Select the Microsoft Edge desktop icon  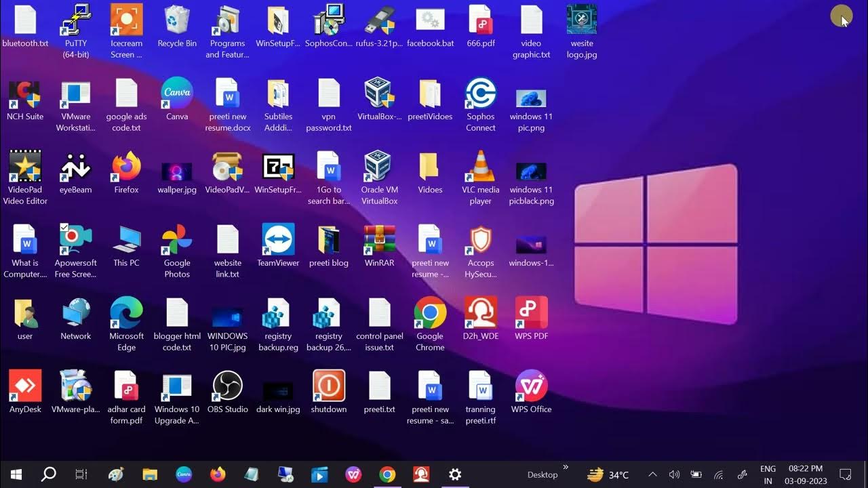(x=127, y=313)
